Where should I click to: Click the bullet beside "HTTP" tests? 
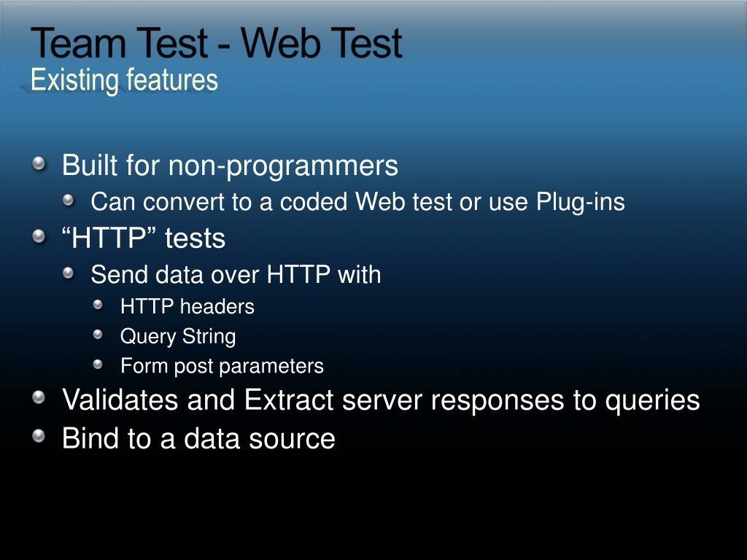point(39,236)
